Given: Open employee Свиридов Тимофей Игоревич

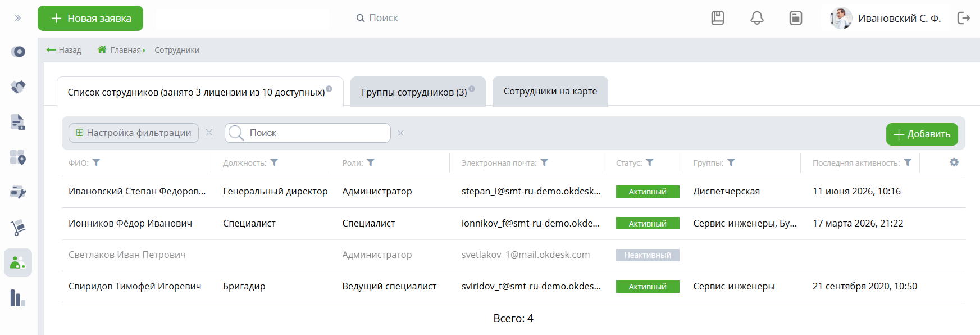Looking at the screenshot, I should (x=135, y=287).
